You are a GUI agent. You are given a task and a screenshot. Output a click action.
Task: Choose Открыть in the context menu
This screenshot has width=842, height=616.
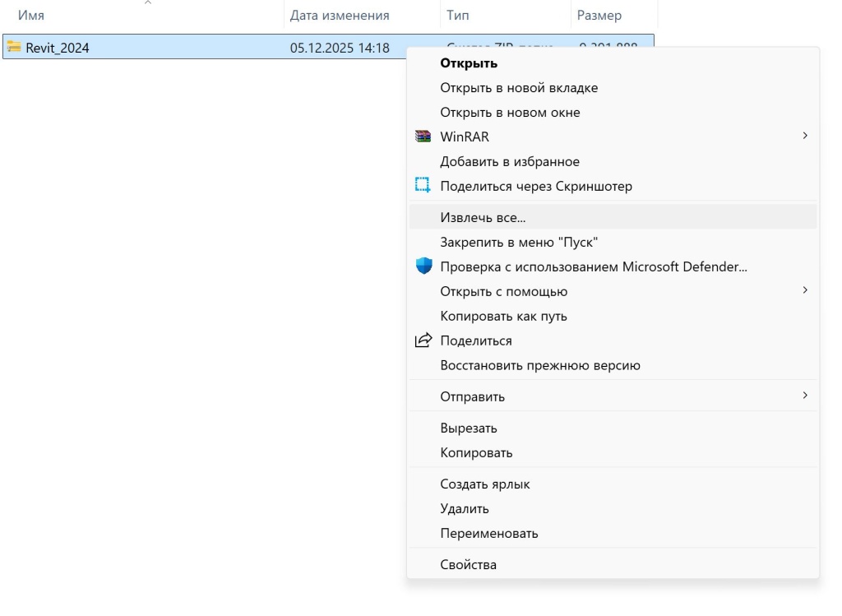pos(613,63)
